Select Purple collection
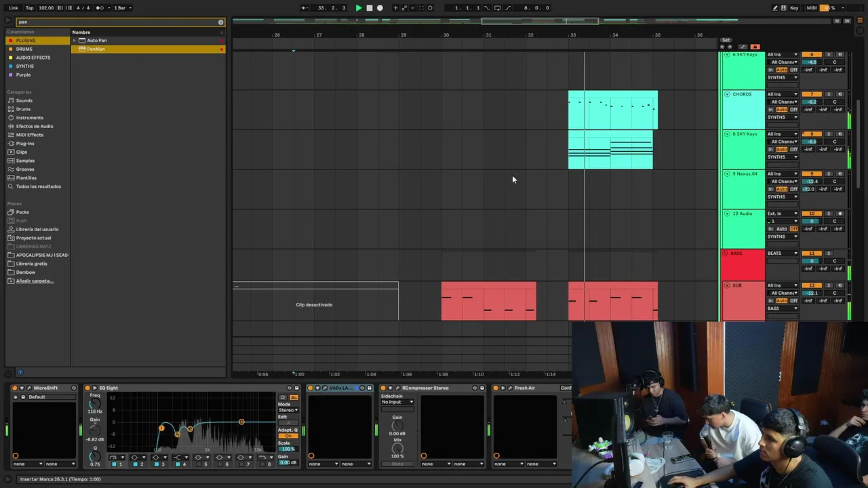Screen dimensions: 868x488 click(x=24, y=75)
